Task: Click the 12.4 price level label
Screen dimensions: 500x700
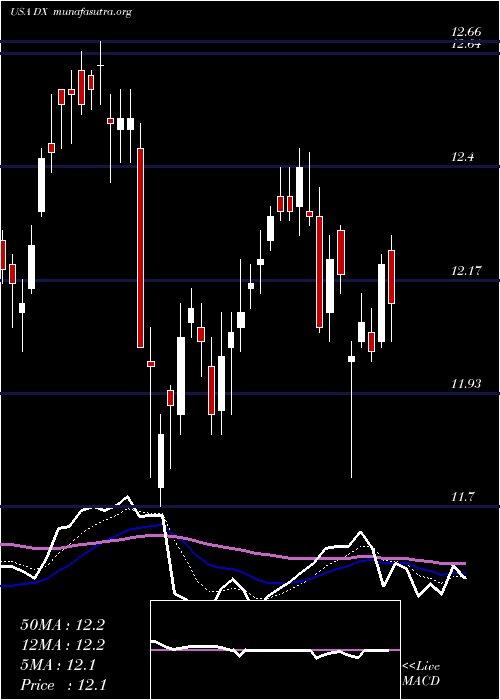Action: [462, 157]
